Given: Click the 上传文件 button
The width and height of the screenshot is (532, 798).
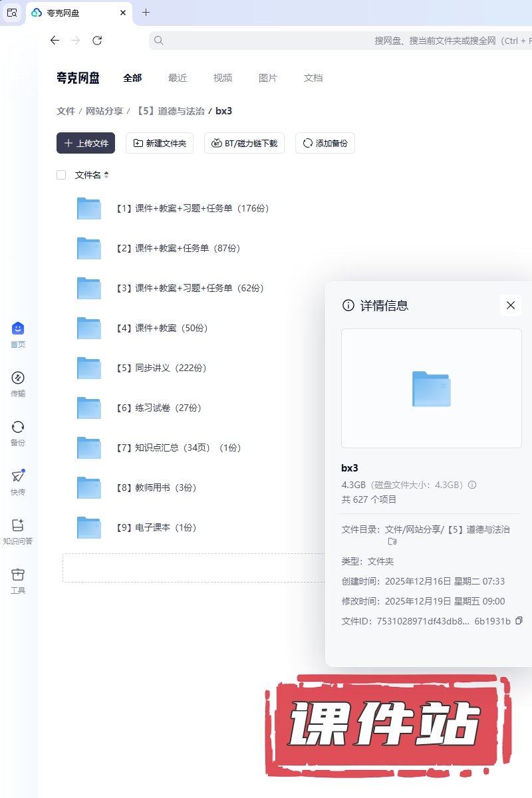Looking at the screenshot, I should [x=86, y=143].
